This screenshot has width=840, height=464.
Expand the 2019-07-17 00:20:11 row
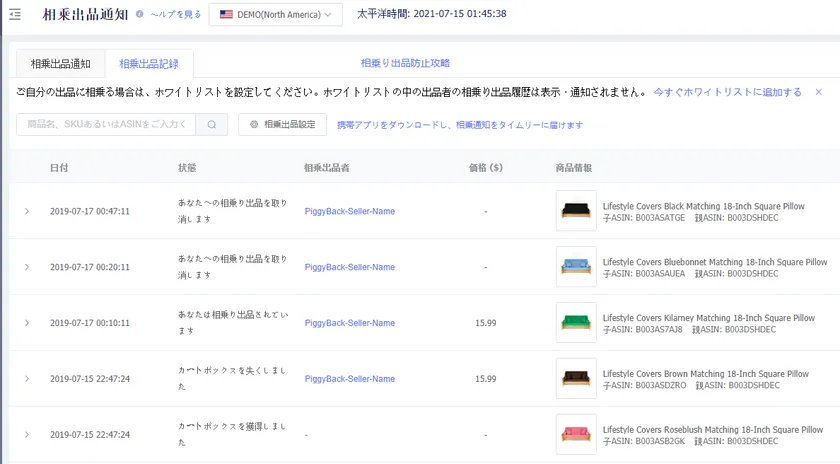coord(27,267)
